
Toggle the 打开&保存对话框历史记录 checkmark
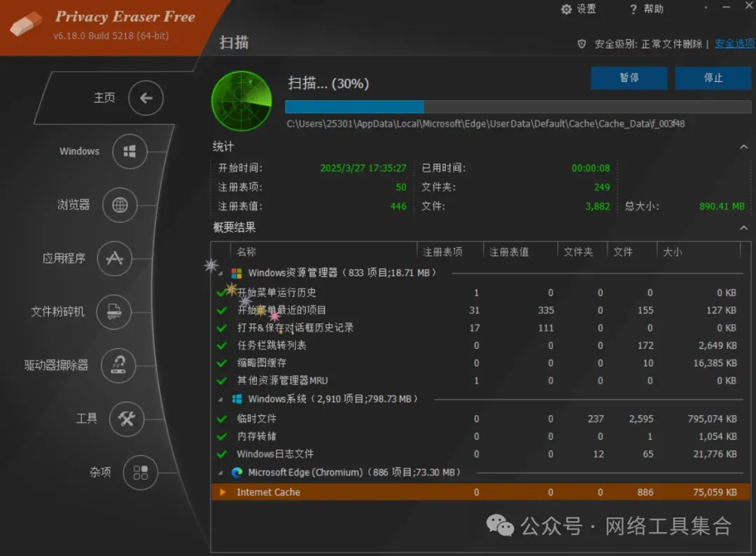222,328
